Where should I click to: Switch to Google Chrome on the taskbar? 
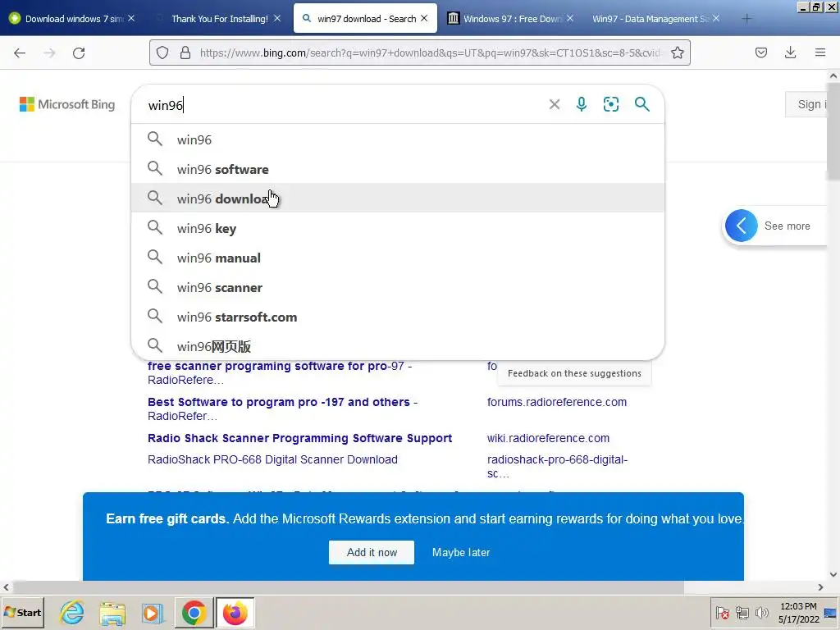coord(194,613)
